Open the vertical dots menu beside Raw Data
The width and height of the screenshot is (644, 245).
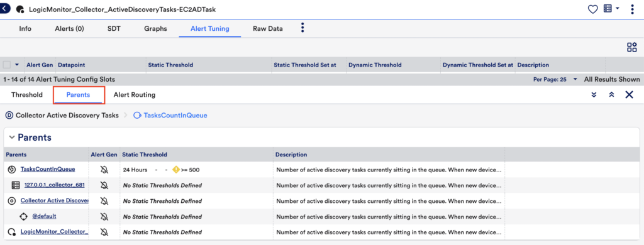tap(303, 28)
